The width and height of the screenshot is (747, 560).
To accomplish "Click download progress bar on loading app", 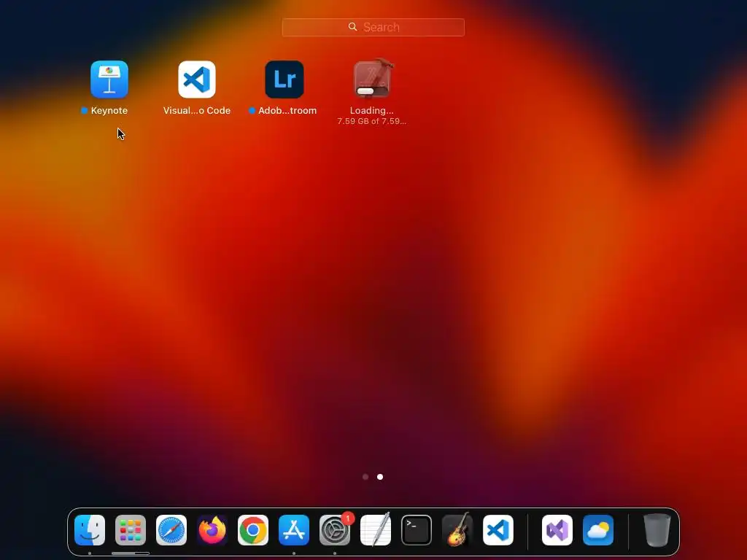I will 372,91.
